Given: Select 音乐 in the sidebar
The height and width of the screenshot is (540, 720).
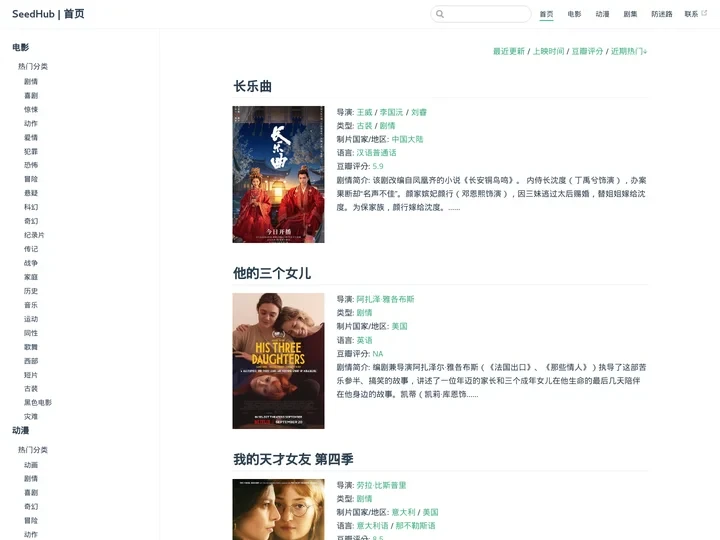Looking at the screenshot, I should pos(31,305).
